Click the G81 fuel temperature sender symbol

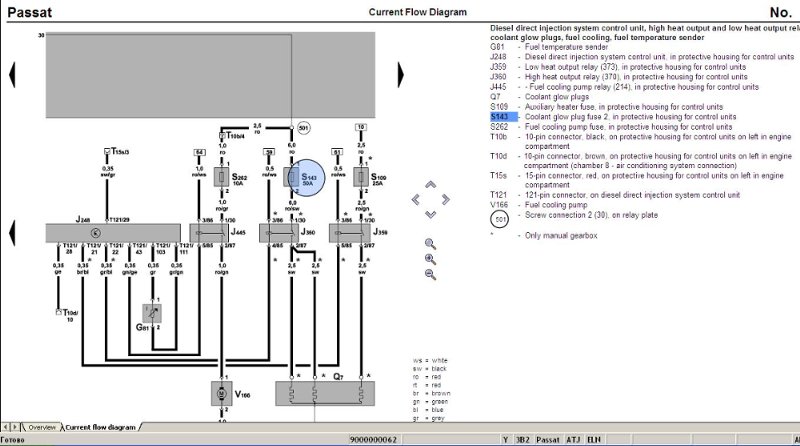(x=152, y=313)
